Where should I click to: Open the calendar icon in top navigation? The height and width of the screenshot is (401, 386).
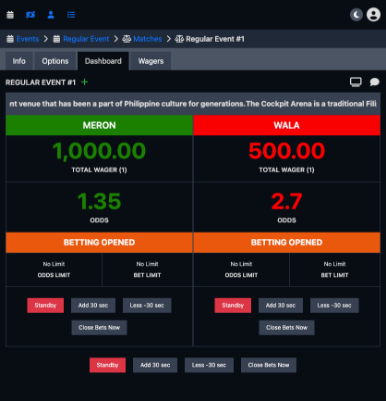10,15
